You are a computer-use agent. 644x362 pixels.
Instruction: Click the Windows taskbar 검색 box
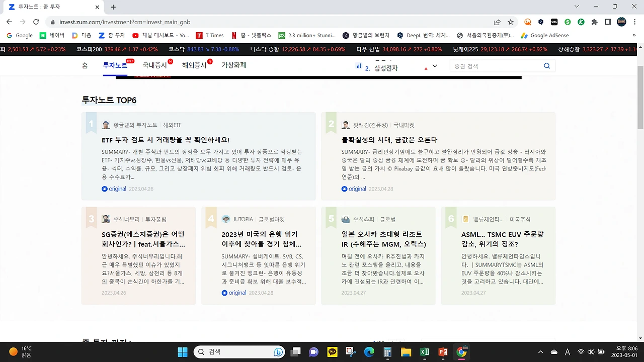pos(240,352)
